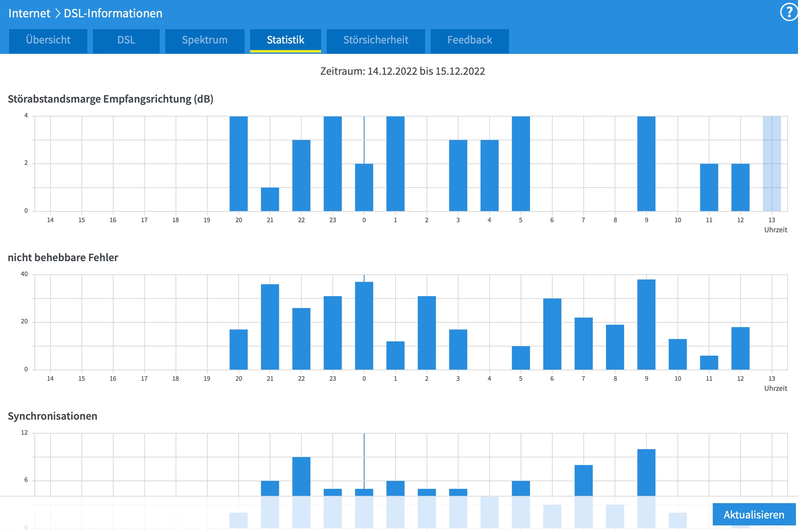Click the DSL-Informationen breadcrumb title

click(113, 13)
